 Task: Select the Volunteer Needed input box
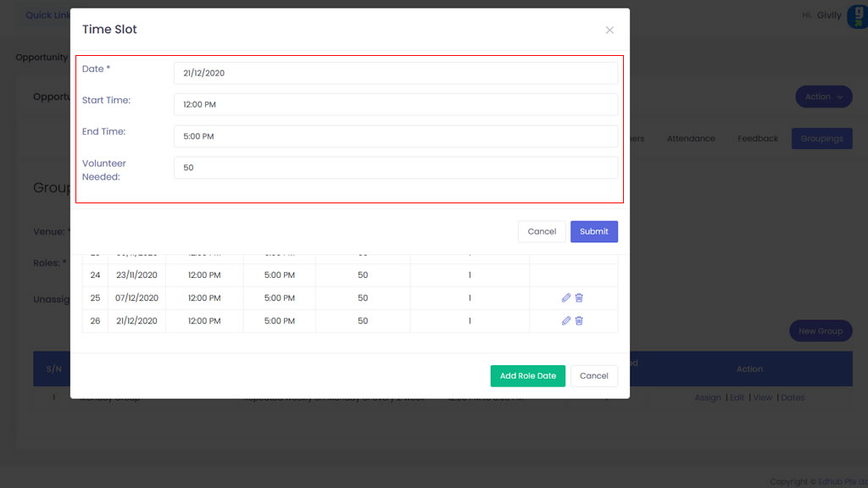coord(395,168)
